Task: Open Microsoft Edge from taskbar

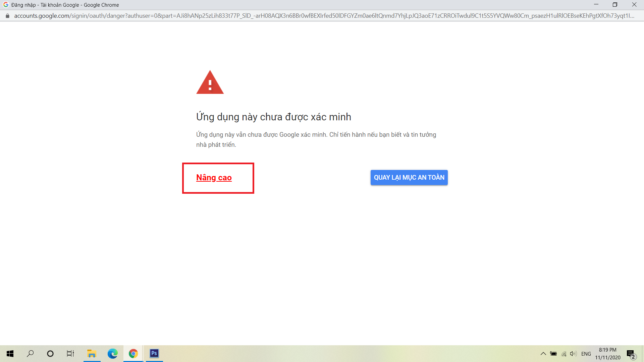Action: (112, 354)
